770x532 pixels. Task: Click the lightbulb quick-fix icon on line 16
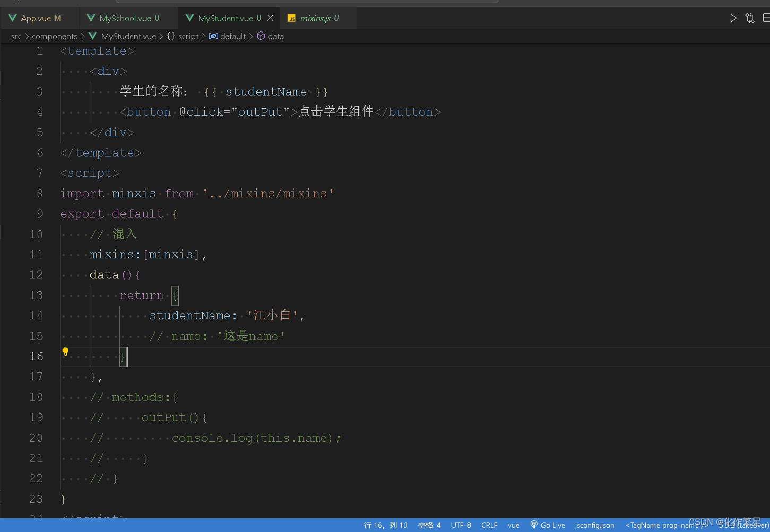[65, 352]
